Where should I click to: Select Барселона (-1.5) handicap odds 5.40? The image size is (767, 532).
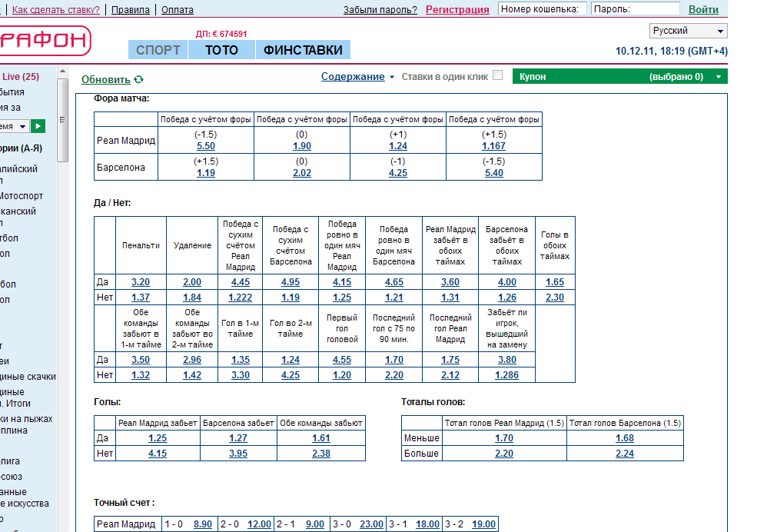tap(494, 173)
